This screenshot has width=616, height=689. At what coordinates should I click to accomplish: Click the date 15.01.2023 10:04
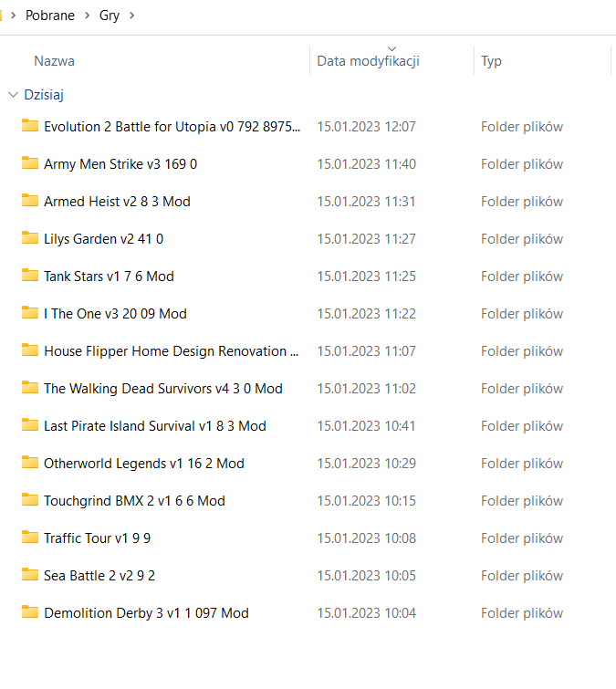point(367,612)
